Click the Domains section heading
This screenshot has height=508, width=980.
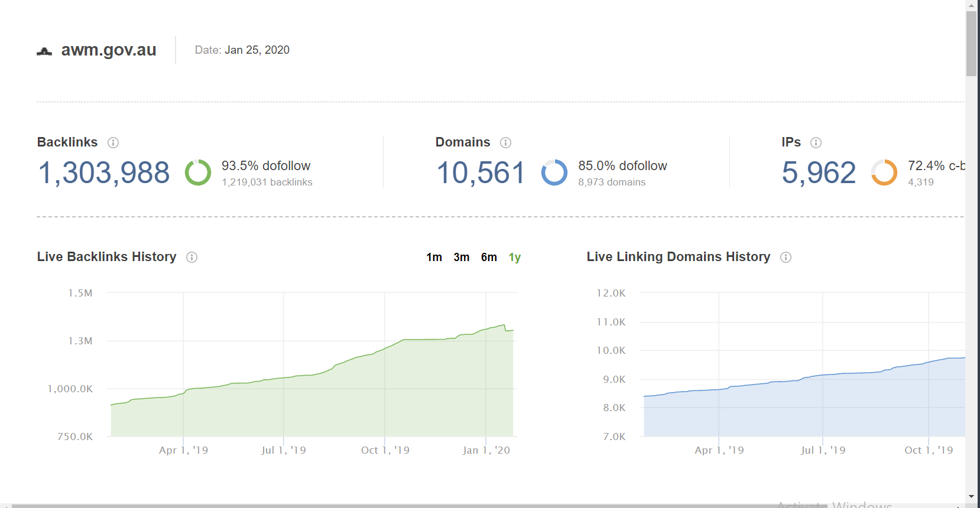[463, 142]
